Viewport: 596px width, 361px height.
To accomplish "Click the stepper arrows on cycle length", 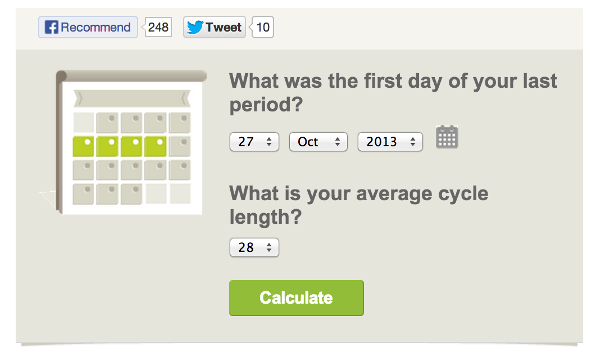I will point(269,247).
